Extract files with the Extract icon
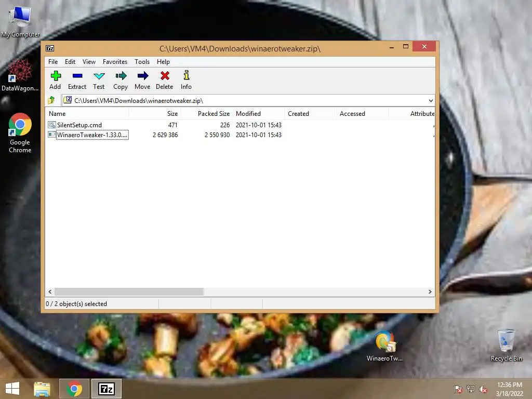The height and width of the screenshot is (399, 532). [x=77, y=76]
